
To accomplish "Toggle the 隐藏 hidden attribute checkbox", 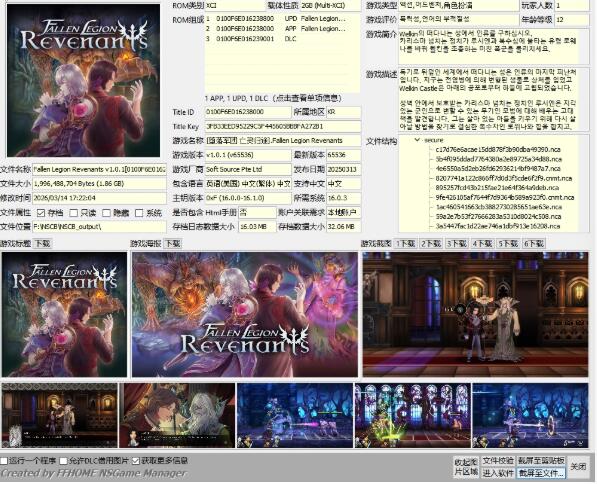I will pos(107,213).
